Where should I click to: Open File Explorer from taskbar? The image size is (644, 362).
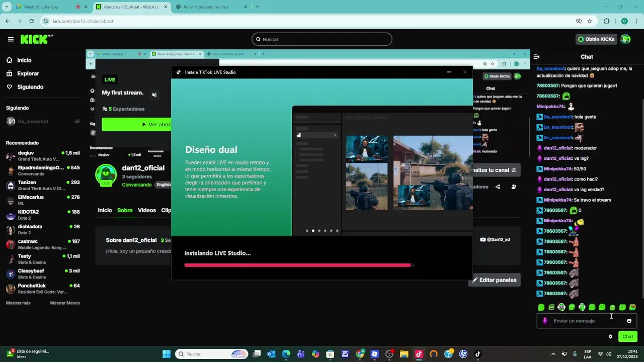tap(404, 354)
